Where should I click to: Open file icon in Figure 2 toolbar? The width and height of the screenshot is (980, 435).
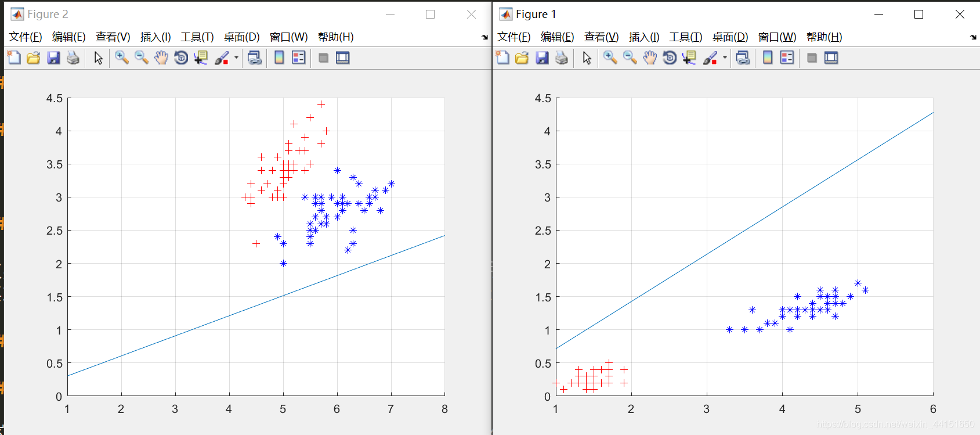(x=34, y=57)
